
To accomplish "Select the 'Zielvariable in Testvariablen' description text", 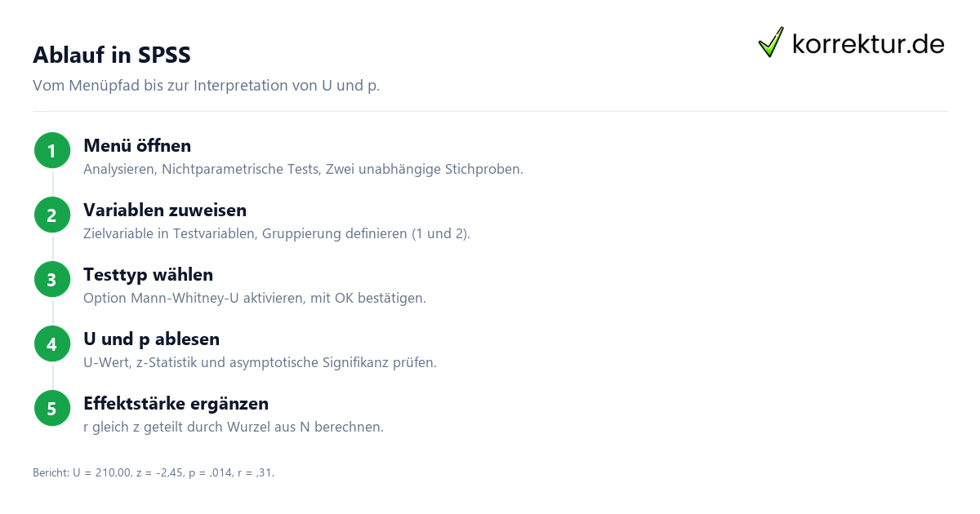I will pyautogui.click(x=277, y=234).
